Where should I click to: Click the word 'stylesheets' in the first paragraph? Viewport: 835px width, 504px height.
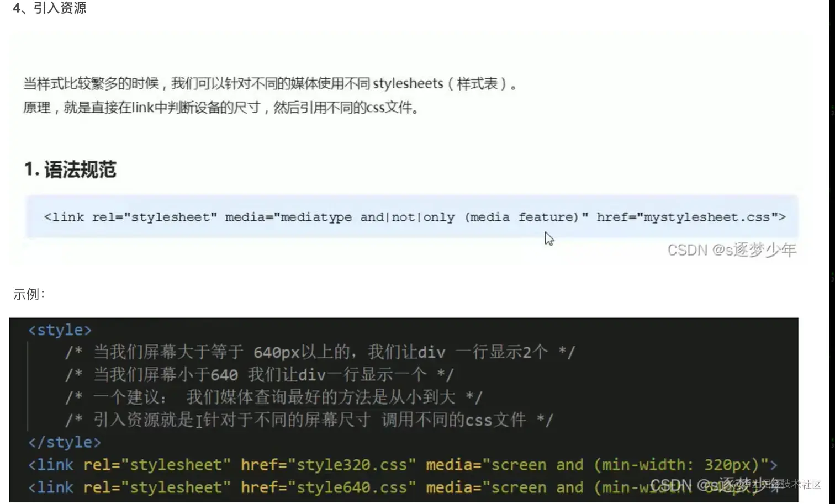coord(408,84)
